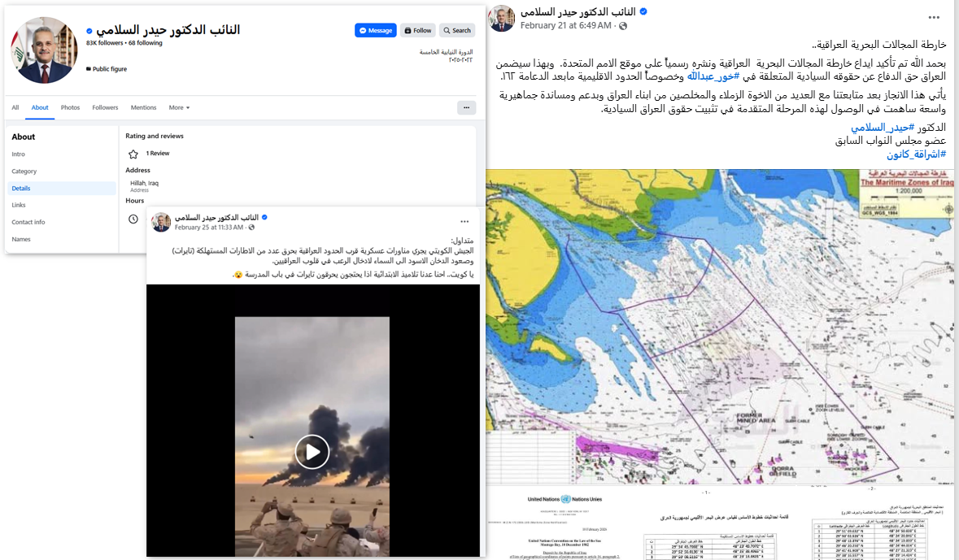Switch to the Photos tab
The width and height of the screenshot is (959, 560).
pos(70,107)
